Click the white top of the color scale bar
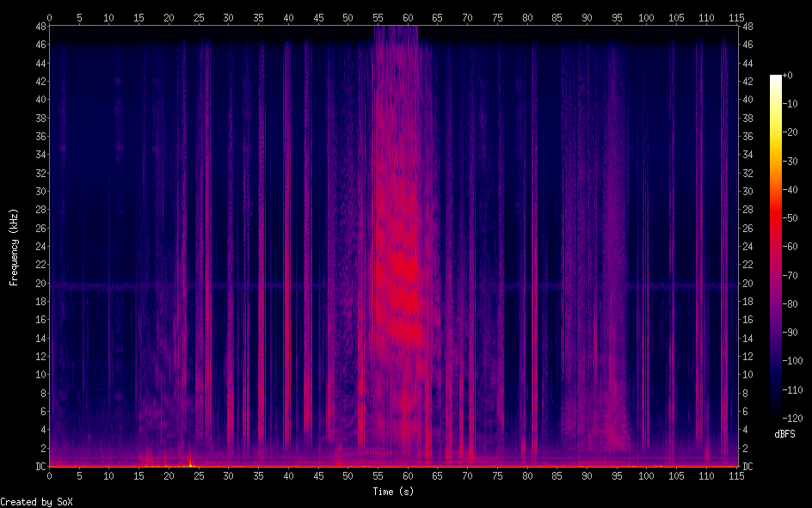 coord(776,79)
